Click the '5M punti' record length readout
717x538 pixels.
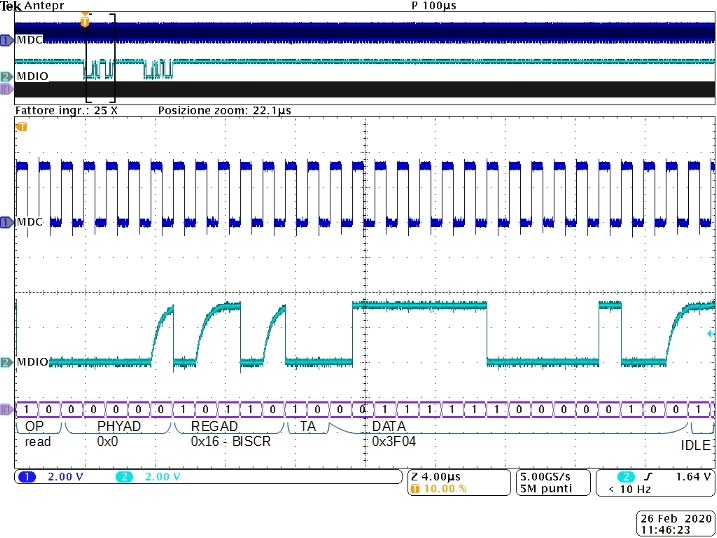[x=546, y=489]
